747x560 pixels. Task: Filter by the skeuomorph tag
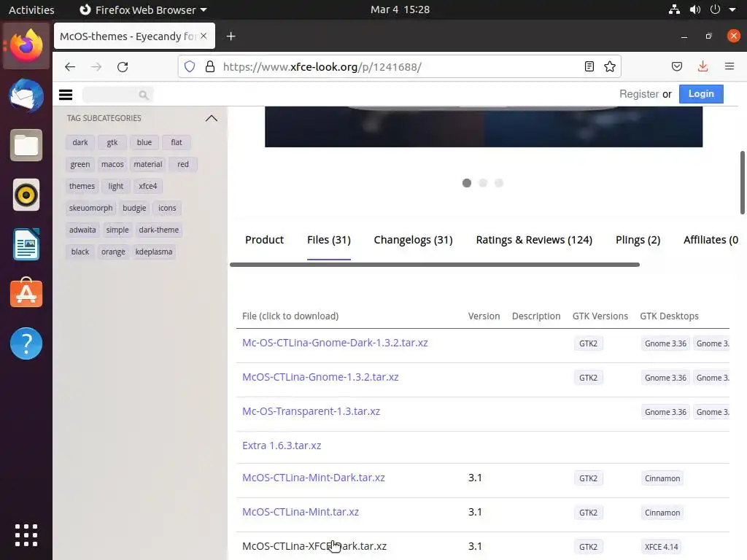pos(90,208)
